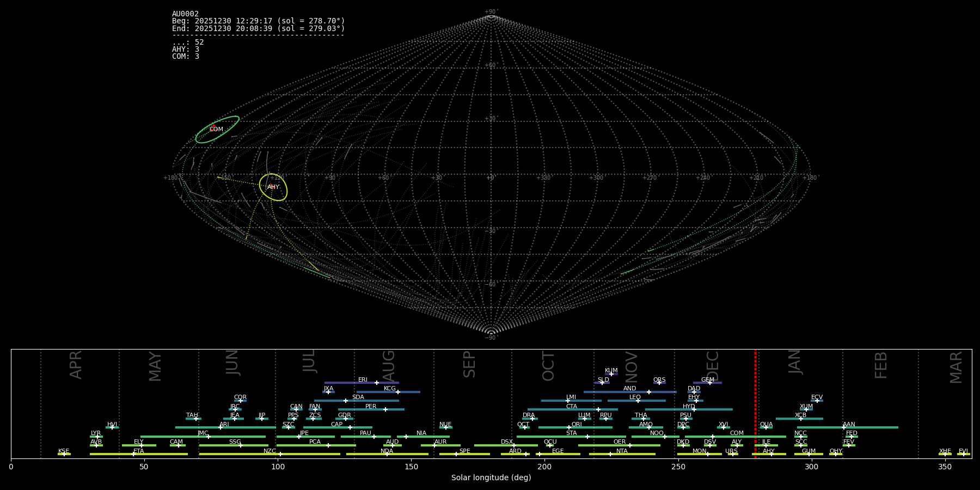Screen dimensions: 980x490
Task: Click the AHY radiant marker on sky map
Action: point(273,187)
